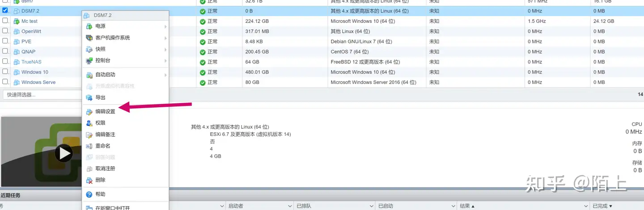This screenshot has width=644, height=210.
Task: Click the 控制台 console icon
Action: pos(89,60)
